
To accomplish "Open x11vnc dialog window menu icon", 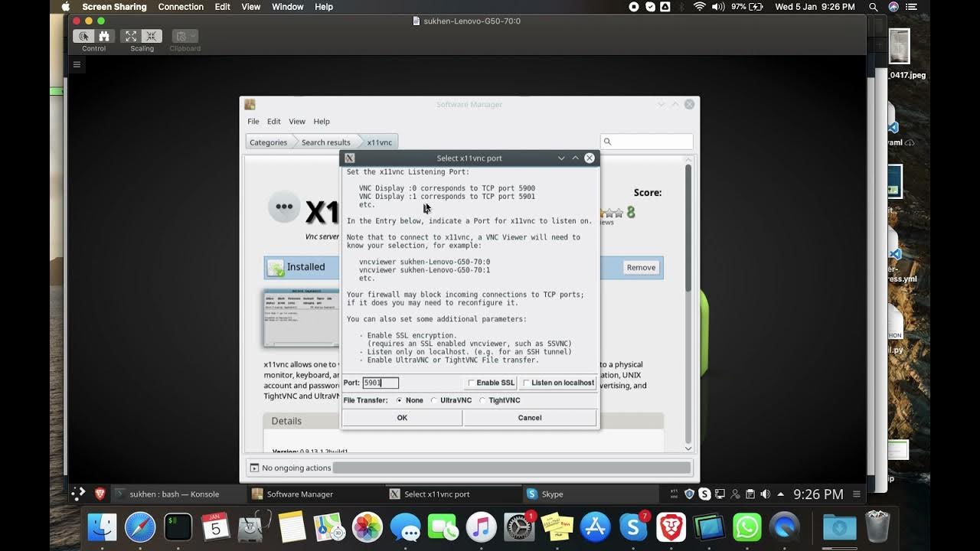I will (x=350, y=158).
